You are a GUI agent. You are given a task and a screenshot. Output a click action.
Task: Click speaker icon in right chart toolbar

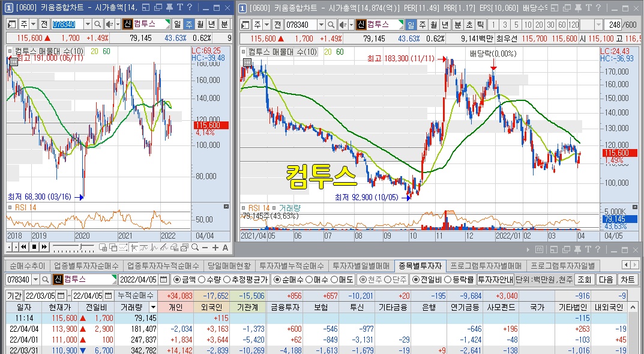343,25
